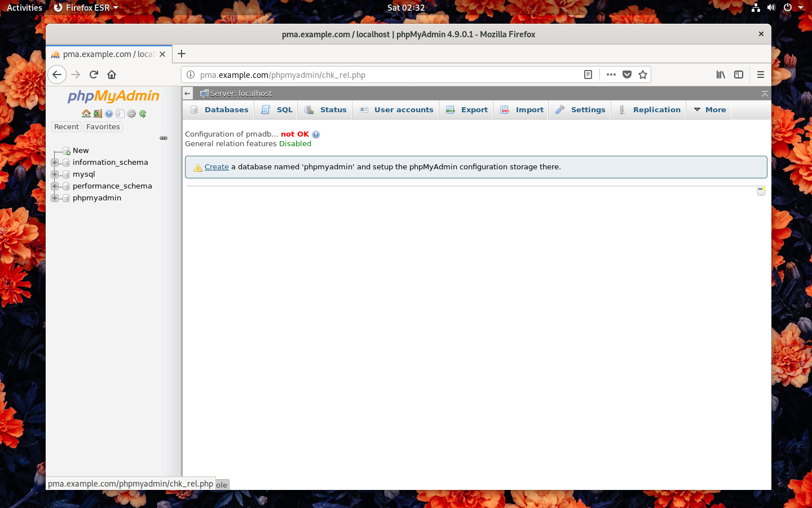Open phpMyAdmin documentation help icon
This screenshot has width=812, height=508.
(x=109, y=113)
